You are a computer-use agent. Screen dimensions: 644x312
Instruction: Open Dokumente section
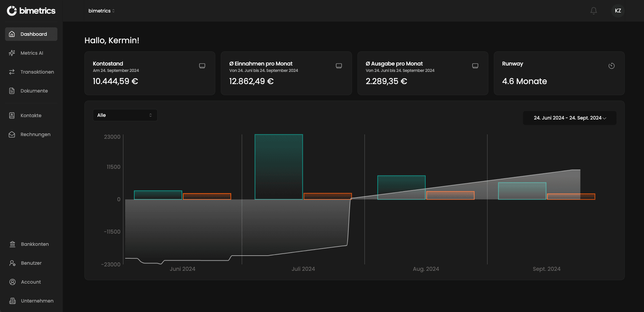click(31, 91)
